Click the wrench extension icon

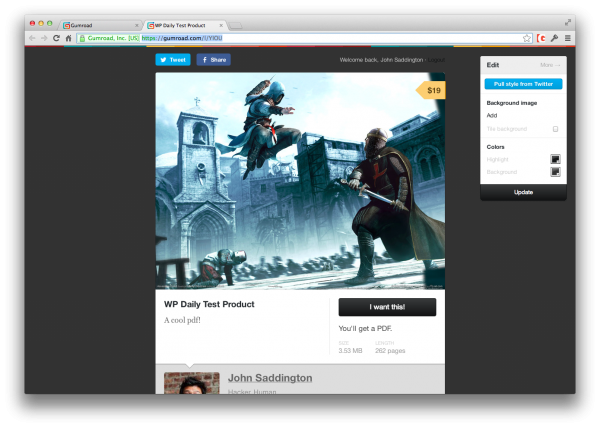[554, 38]
